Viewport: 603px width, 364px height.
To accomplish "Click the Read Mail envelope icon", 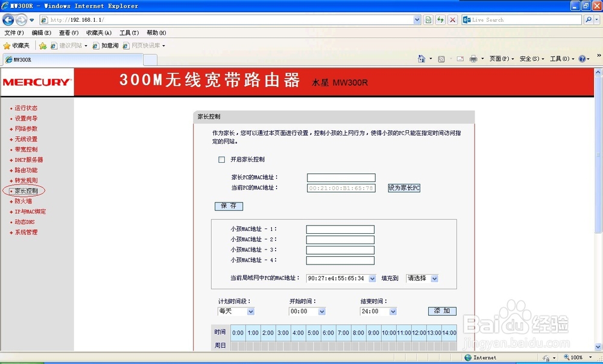I will (x=460, y=58).
